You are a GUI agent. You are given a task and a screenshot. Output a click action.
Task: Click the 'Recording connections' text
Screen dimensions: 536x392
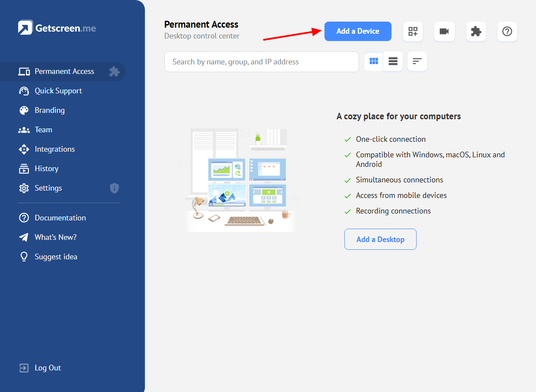pyautogui.click(x=393, y=211)
